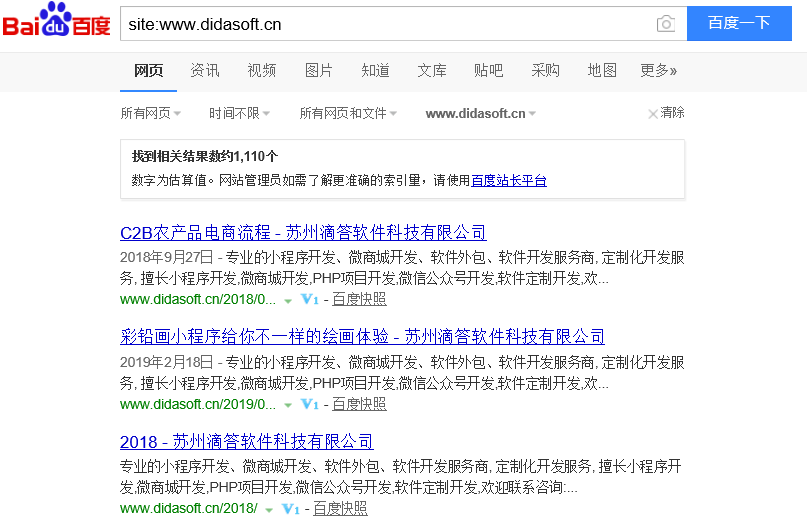Click the 百度一下 search button
Viewport: 807px width, 525px height.
(739, 23)
